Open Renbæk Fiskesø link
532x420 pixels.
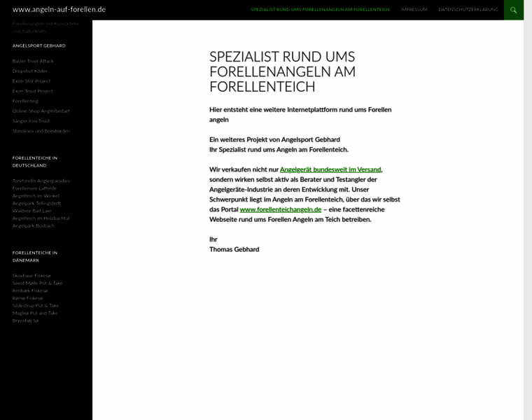click(30, 290)
